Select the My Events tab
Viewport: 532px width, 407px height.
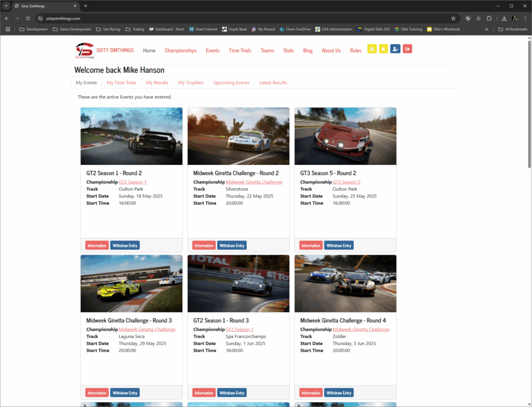pyautogui.click(x=86, y=83)
